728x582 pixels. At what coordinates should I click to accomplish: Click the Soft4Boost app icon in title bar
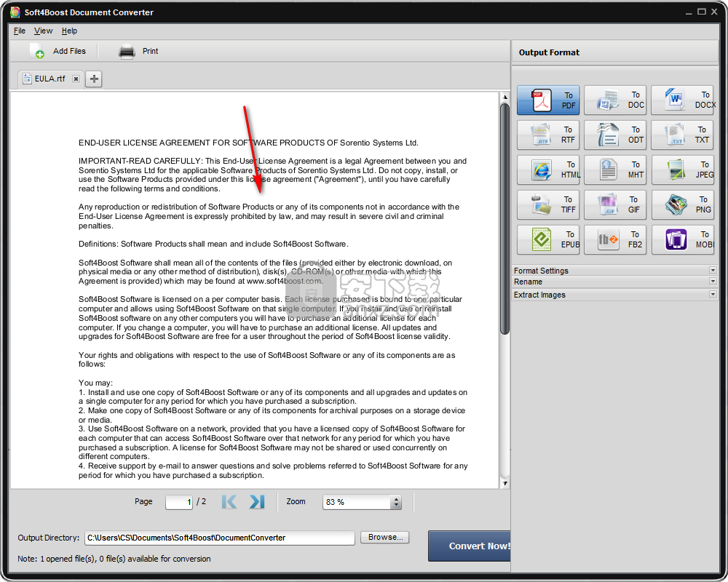[15, 12]
